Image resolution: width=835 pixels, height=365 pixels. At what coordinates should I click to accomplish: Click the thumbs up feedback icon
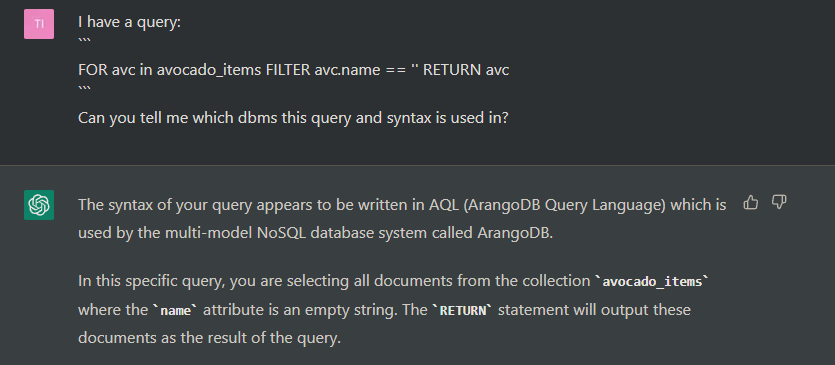[750, 202]
